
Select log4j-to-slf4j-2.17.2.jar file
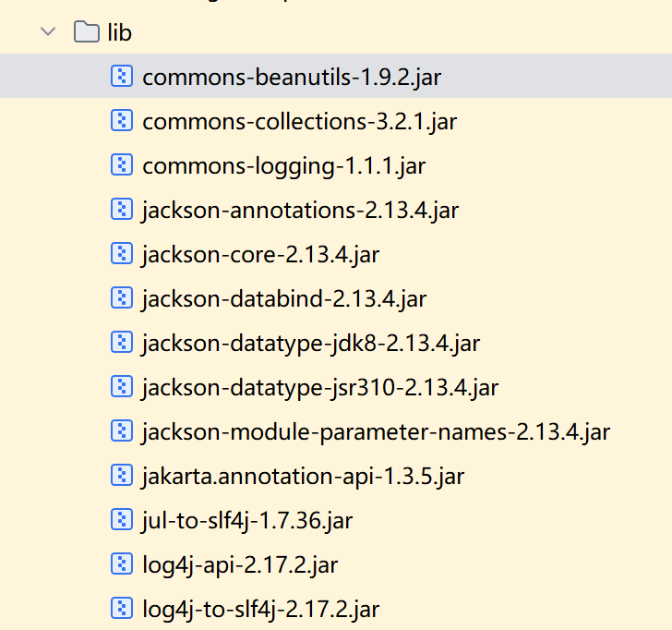(260, 609)
